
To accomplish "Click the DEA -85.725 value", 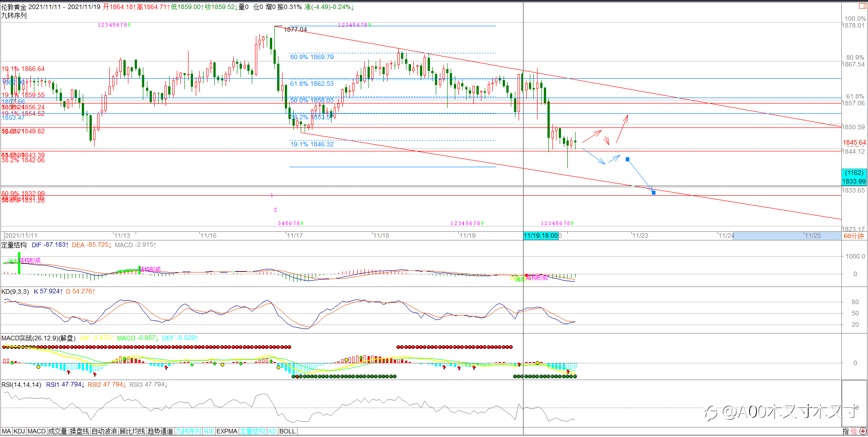I will tap(91, 245).
